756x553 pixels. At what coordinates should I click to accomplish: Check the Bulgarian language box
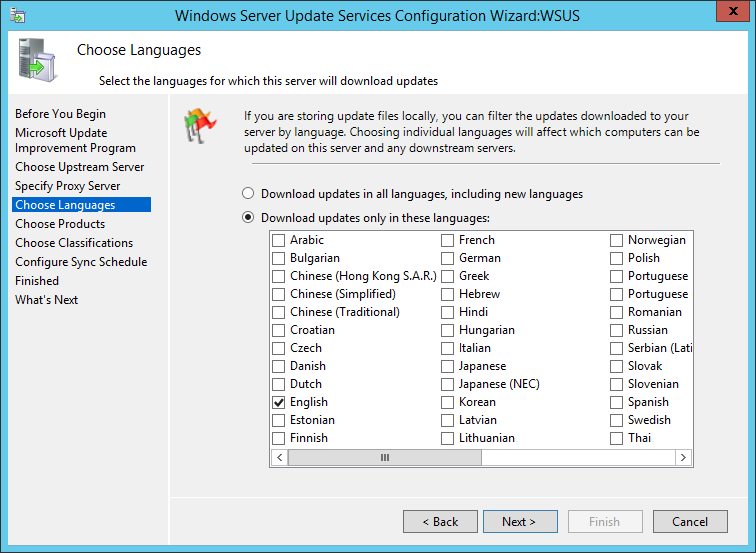tap(279, 258)
